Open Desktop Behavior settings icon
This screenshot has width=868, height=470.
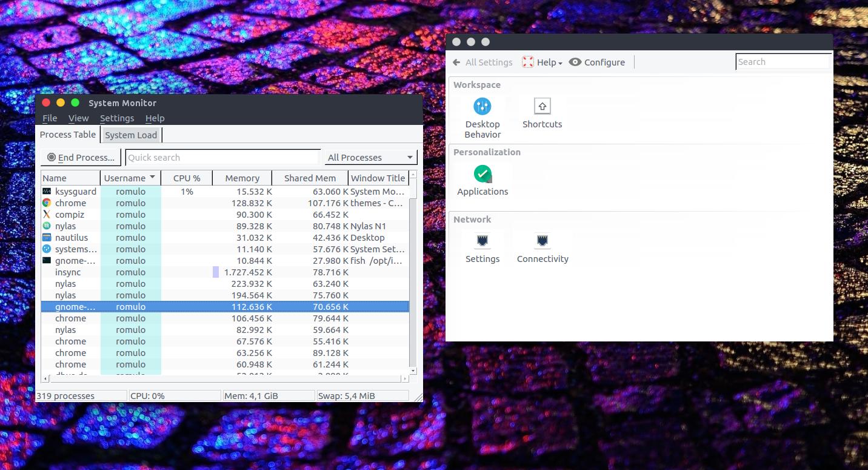point(482,107)
